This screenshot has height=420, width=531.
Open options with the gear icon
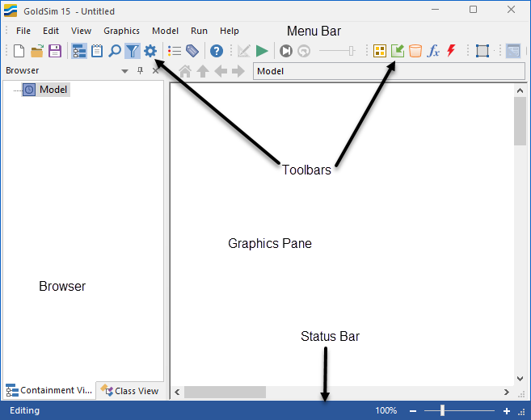coord(150,51)
